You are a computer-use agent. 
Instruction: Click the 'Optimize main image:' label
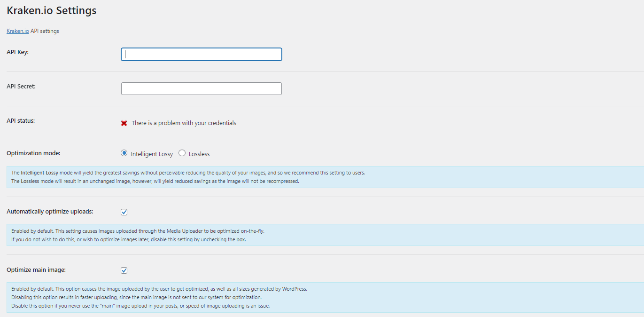(x=36, y=270)
